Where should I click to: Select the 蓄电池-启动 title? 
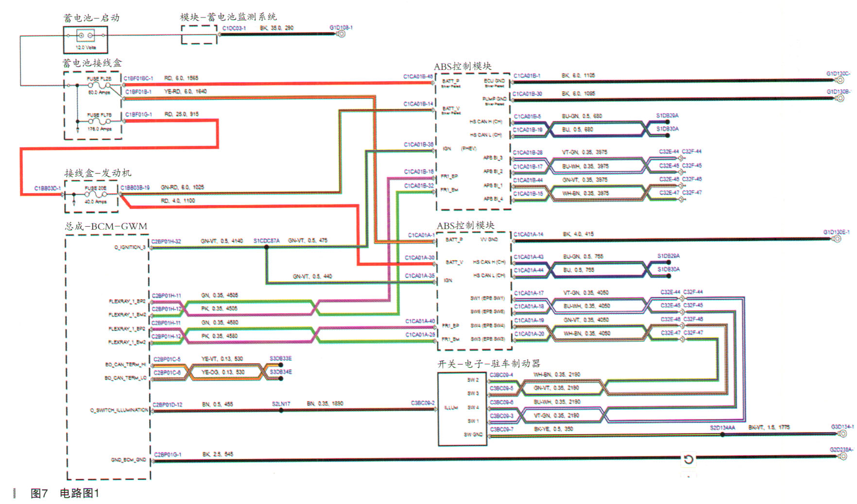91,18
